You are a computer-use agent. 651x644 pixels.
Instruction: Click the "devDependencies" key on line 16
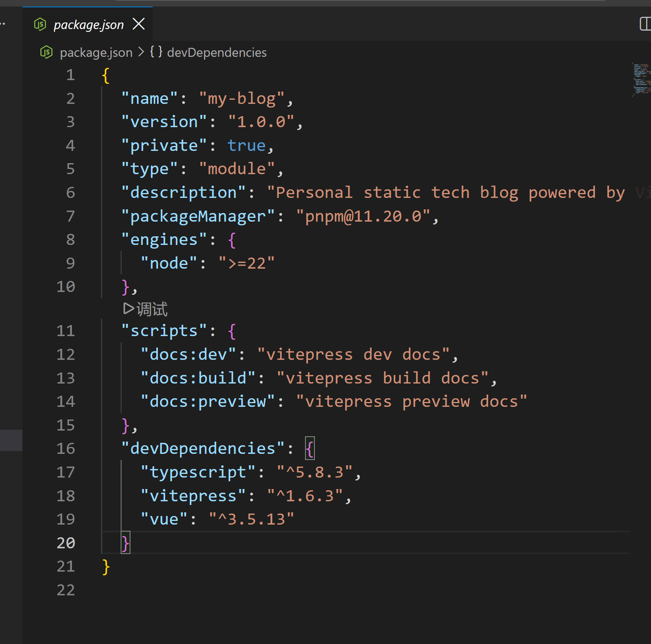(x=203, y=449)
